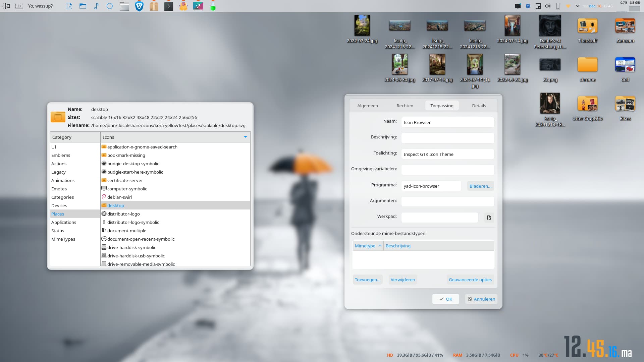Image resolution: width=644 pixels, height=362 pixels.
Task: Open the cardboard package app in panel
Action: tap(154, 6)
